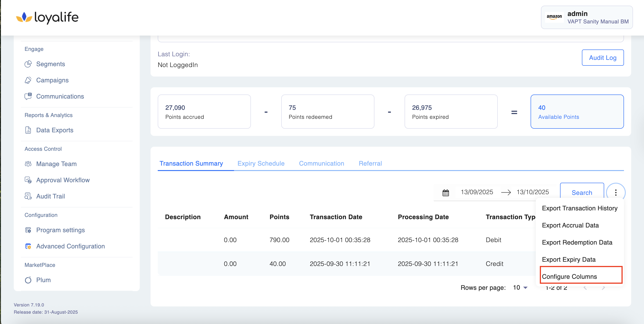Click the Campaigns megaphone icon
Viewport: 644px width, 324px height.
[28, 80]
